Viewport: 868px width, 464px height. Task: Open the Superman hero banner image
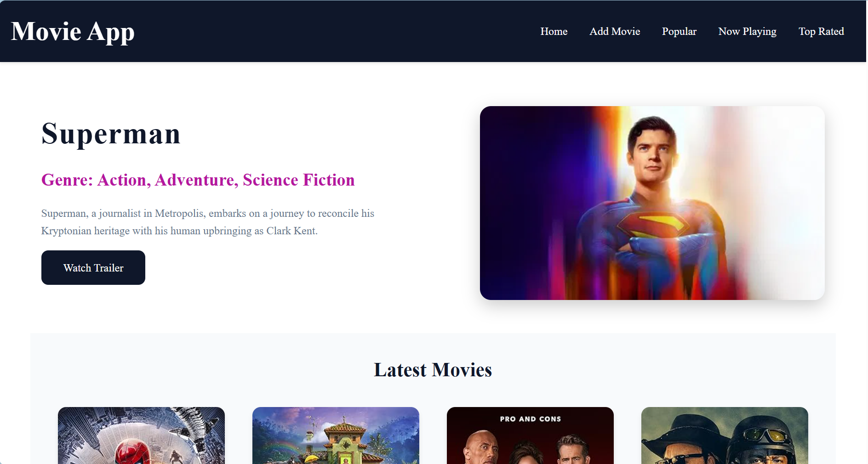[x=652, y=202]
